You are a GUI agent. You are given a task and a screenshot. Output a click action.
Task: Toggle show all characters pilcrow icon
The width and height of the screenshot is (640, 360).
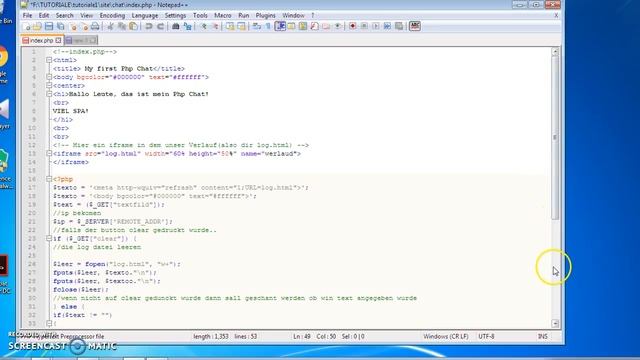pos(268,27)
